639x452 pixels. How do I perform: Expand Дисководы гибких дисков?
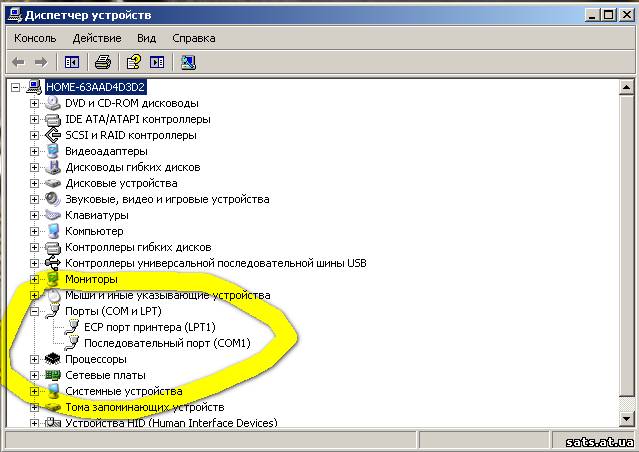(x=34, y=168)
